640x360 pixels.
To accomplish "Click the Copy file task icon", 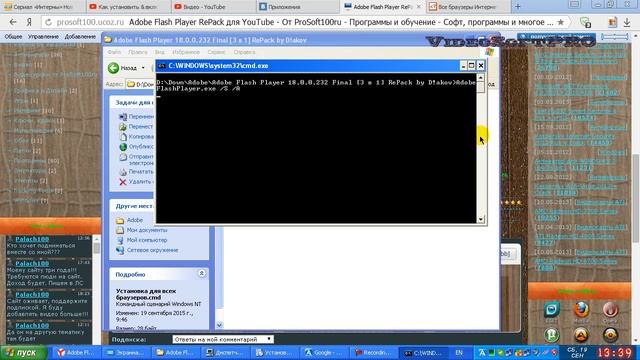I will pyautogui.click(x=123, y=137).
